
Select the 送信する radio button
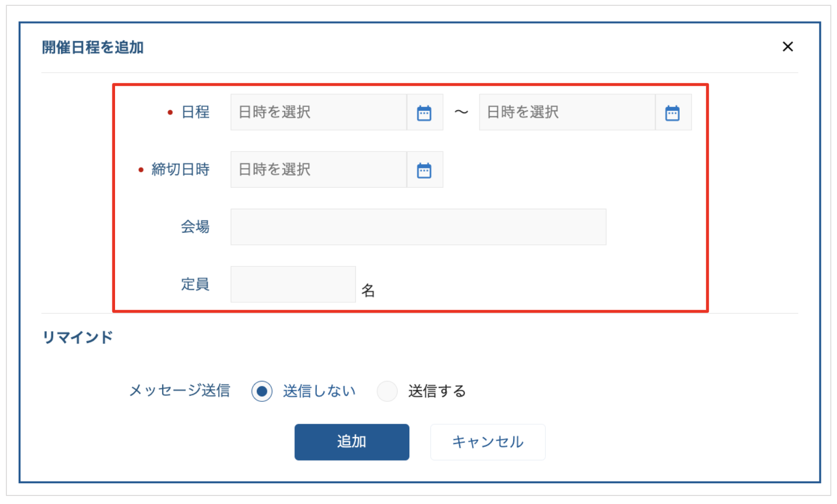(387, 391)
